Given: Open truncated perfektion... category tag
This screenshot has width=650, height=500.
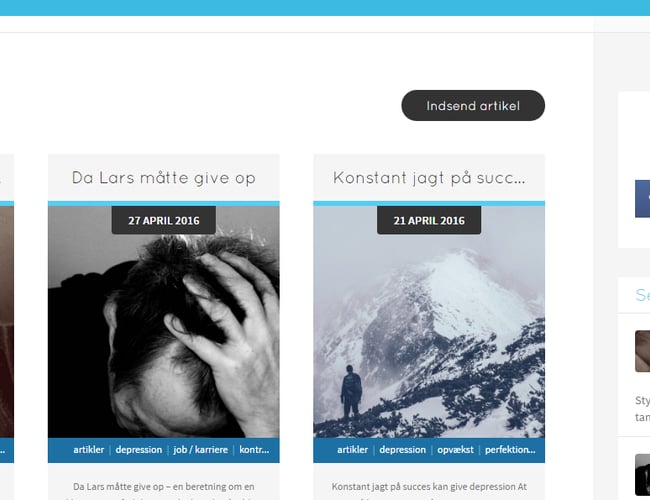Looking at the screenshot, I should pos(510,450).
